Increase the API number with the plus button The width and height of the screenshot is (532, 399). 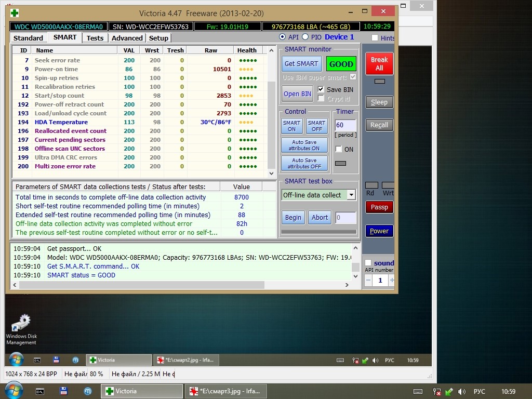pyautogui.click(x=392, y=280)
